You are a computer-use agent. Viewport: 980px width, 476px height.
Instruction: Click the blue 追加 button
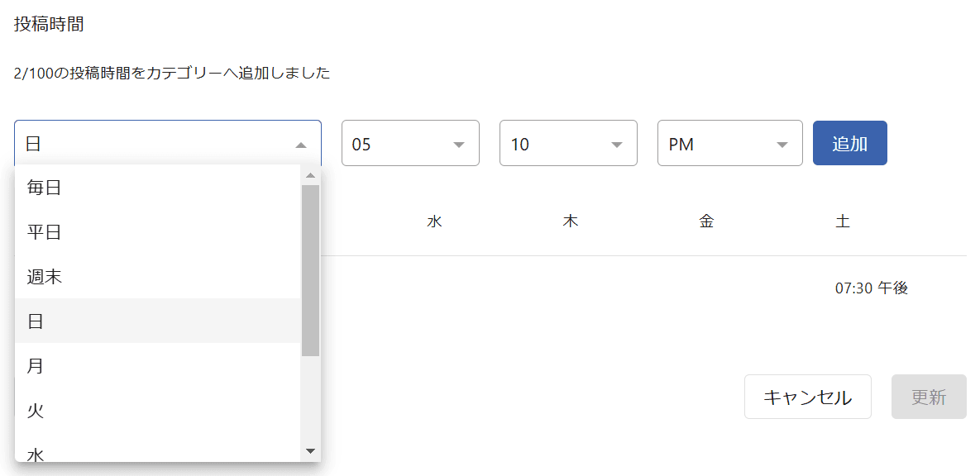pyautogui.click(x=850, y=143)
